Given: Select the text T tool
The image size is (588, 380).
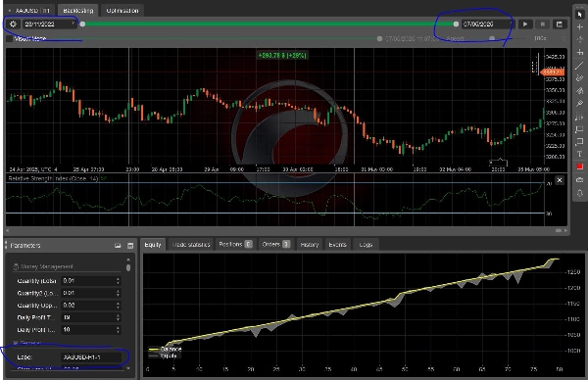Looking at the screenshot, I should click(580, 154).
